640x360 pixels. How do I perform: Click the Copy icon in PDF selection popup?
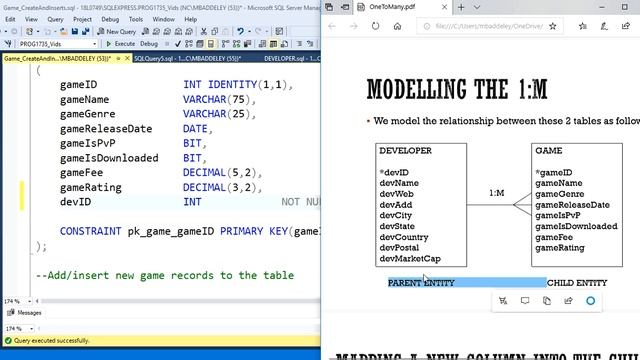click(547, 301)
